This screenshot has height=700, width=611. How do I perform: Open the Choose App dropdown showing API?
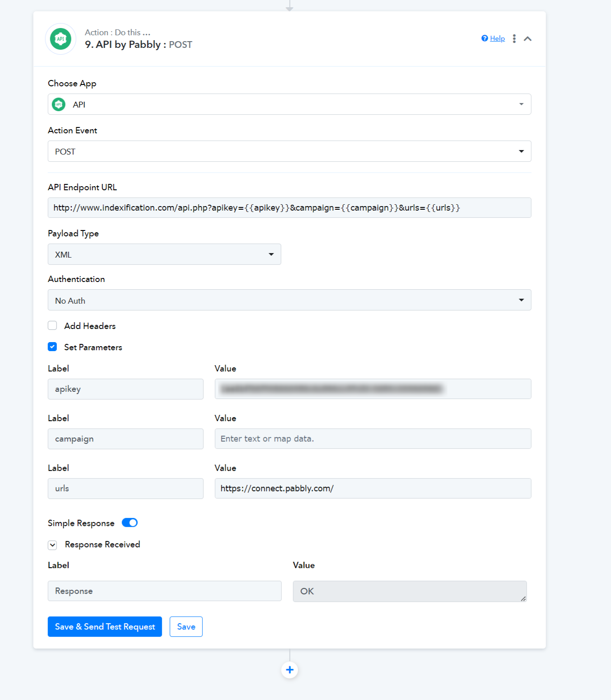[289, 104]
